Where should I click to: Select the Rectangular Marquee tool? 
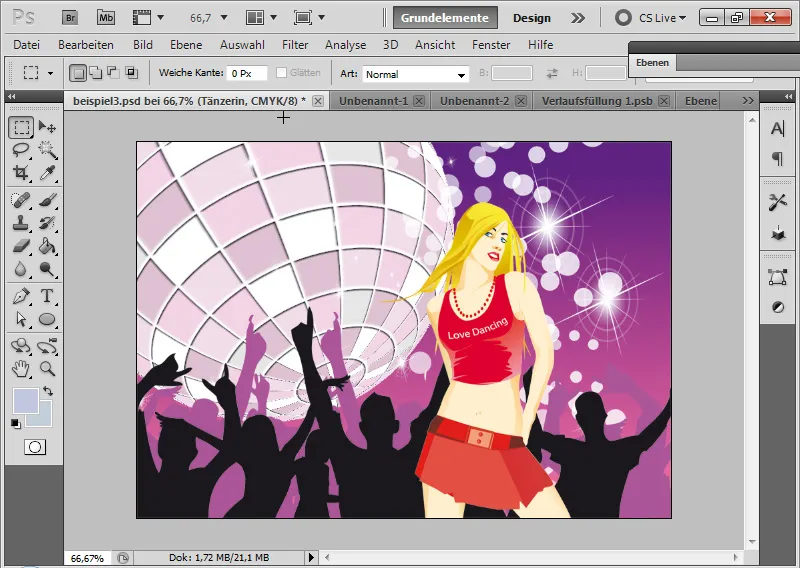pos(21,127)
